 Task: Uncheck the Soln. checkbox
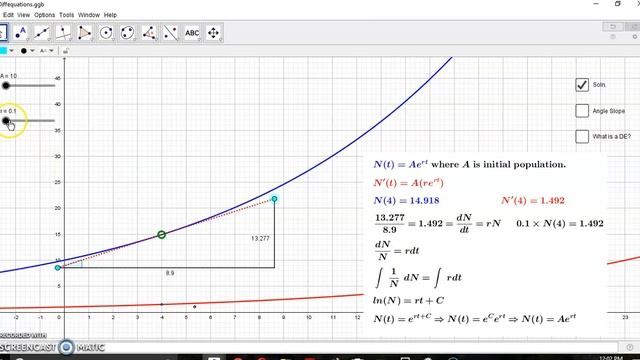tap(582, 85)
